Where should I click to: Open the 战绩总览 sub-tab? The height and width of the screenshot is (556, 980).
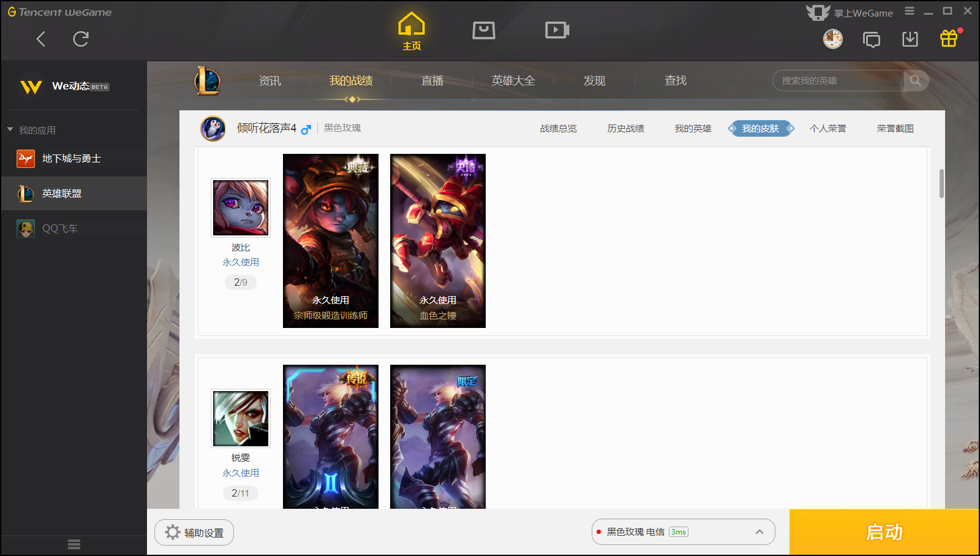pos(559,129)
